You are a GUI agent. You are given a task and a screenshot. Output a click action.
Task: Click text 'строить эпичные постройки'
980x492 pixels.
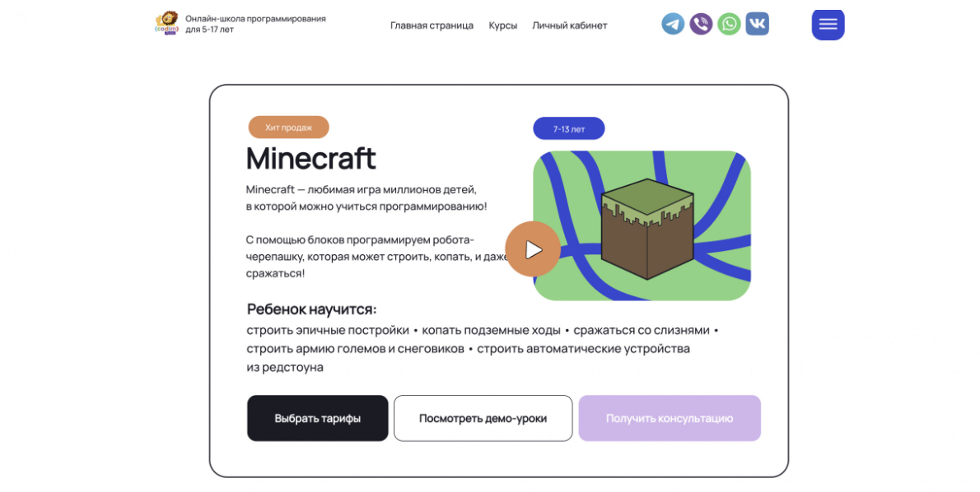[328, 330]
